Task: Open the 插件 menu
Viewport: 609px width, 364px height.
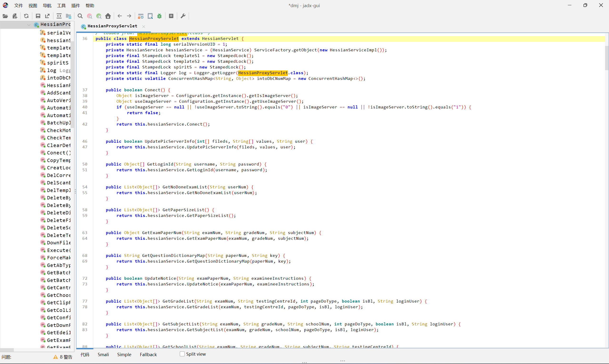Action: (76, 5)
